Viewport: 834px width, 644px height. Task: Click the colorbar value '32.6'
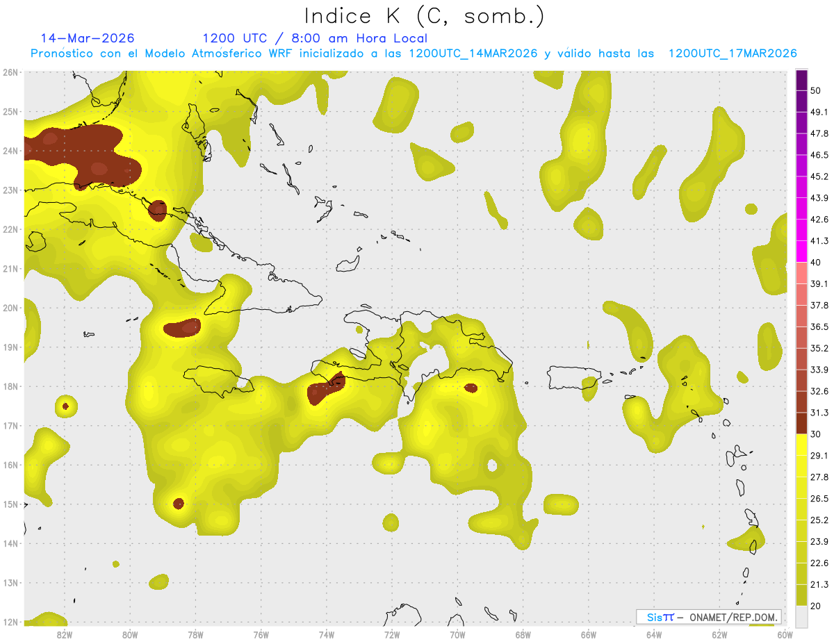coord(819,391)
